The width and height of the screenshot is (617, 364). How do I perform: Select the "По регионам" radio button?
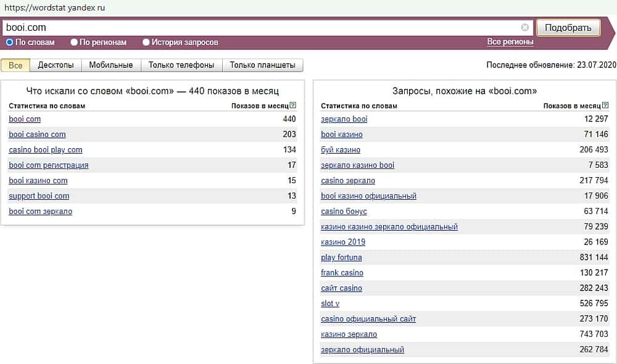(74, 43)
